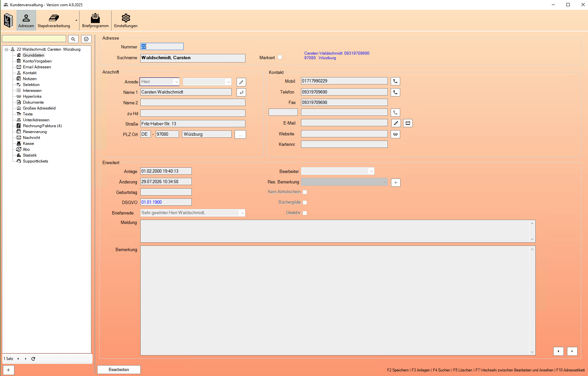Image resolution: width=588 pixels, height=376 pixels.
Task: Open Statistik tree entry
Action: (29, 155)
